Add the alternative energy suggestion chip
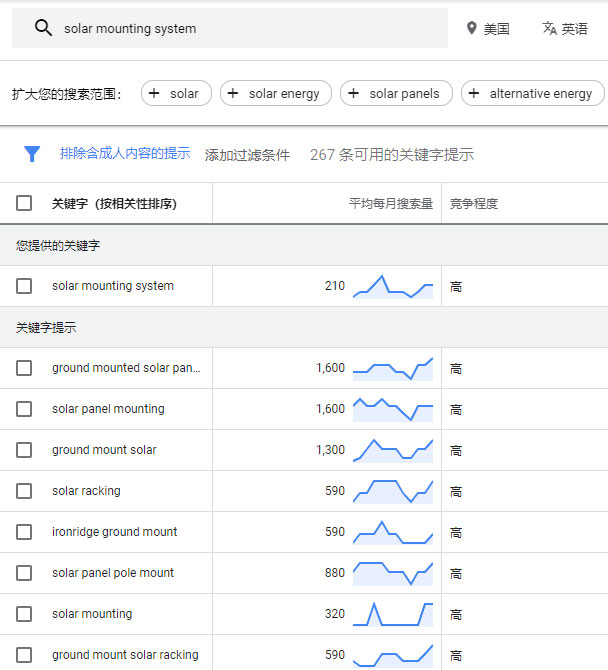Viewport: 608px width, 670px height. click(533, 93)
